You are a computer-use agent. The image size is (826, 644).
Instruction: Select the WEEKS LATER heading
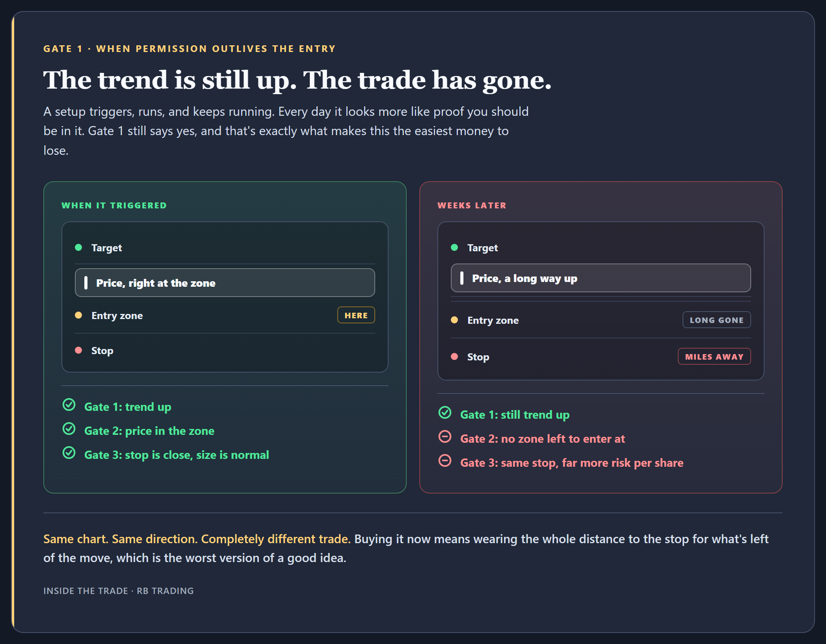click(x=472, y=205)
